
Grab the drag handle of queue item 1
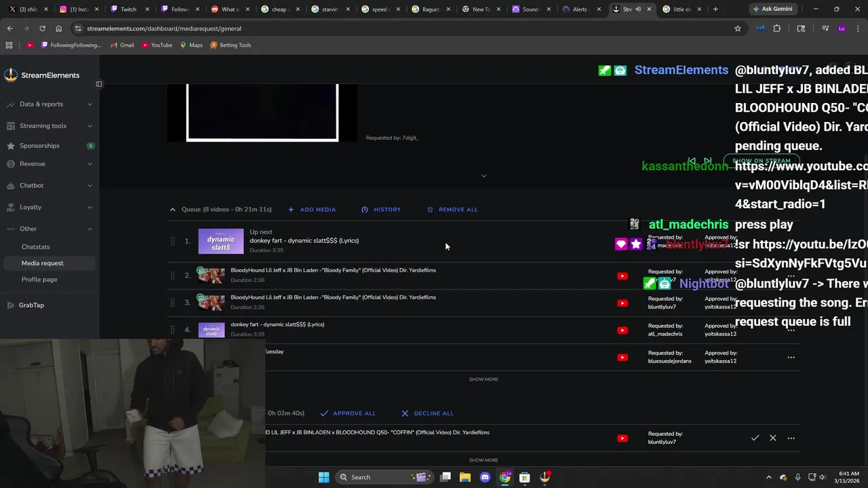point(173,241)
